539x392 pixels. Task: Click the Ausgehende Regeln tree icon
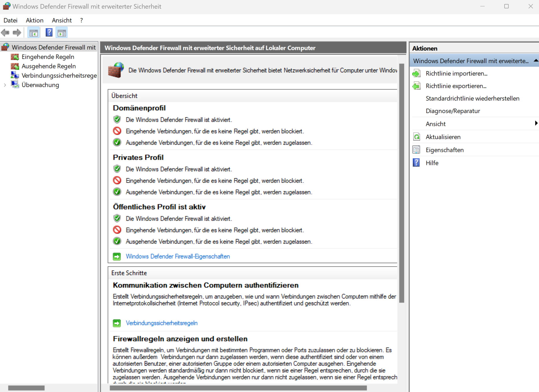click(15, 66)
